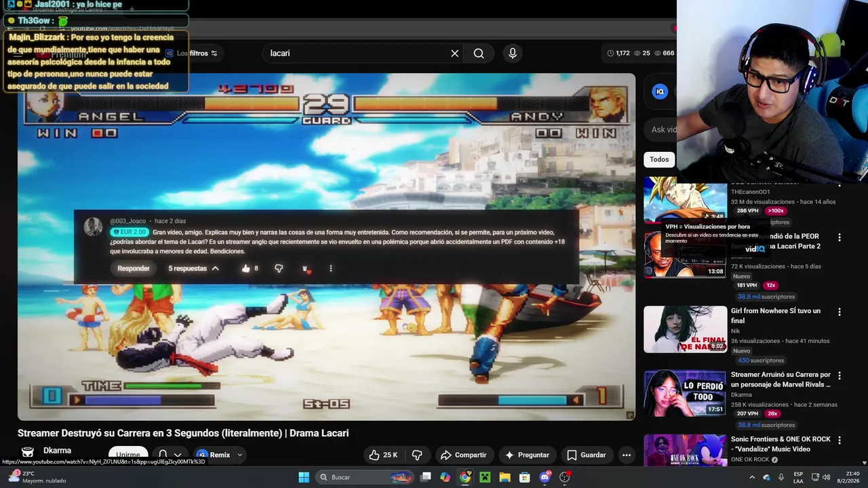868x488 pixels.
Task: Click the 286 VPH stat badge
Action: 747,211
